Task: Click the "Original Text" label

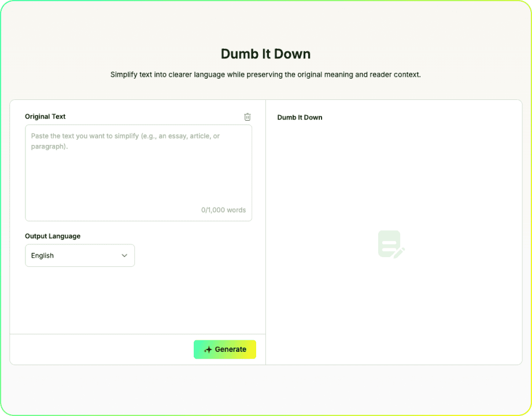Action: coord(45,117)
